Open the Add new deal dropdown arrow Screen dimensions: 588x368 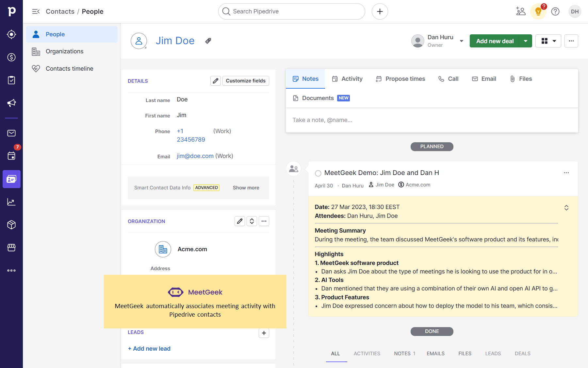click(526, 41)
